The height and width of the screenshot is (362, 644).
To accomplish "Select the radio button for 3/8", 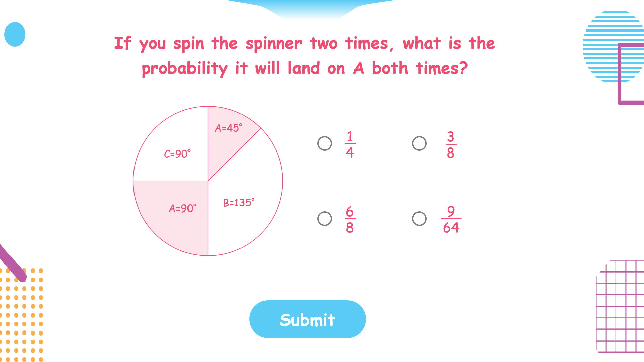I will point(419,143).
